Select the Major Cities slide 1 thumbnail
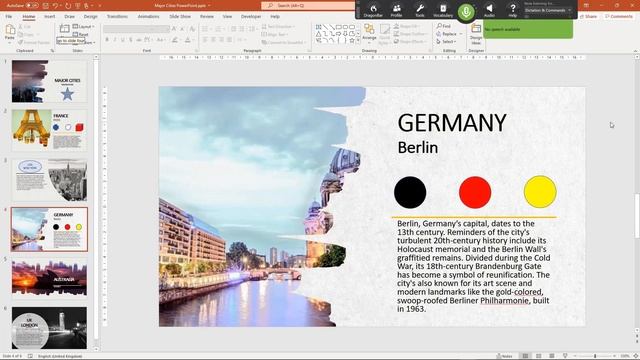 click(49, 81)
